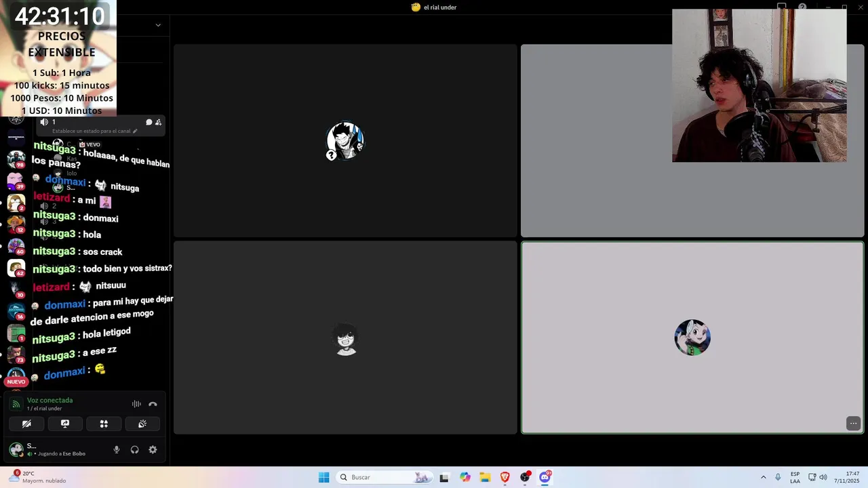The height and width of the screenshot is (488, 868).
Task: Start screen sharing from voice panel
Action: (x=65, y=424)
